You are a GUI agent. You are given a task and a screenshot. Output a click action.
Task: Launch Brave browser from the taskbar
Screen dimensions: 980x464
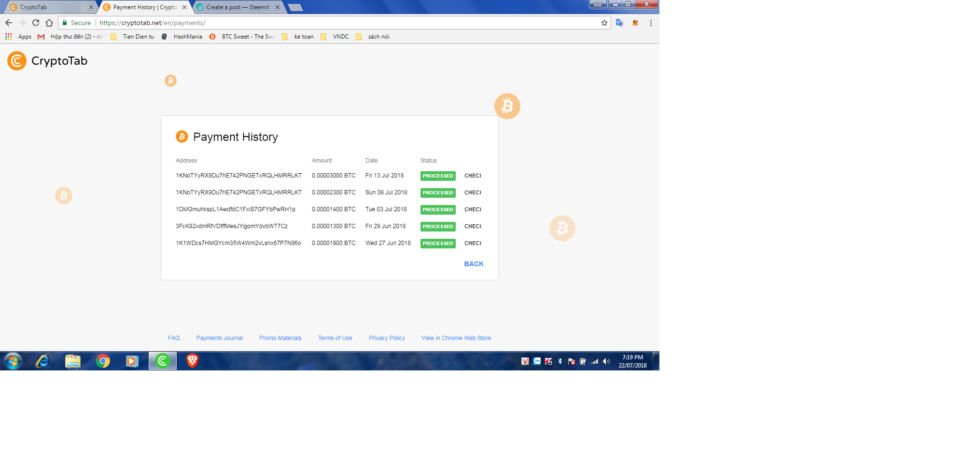click(x=193, y=361)
